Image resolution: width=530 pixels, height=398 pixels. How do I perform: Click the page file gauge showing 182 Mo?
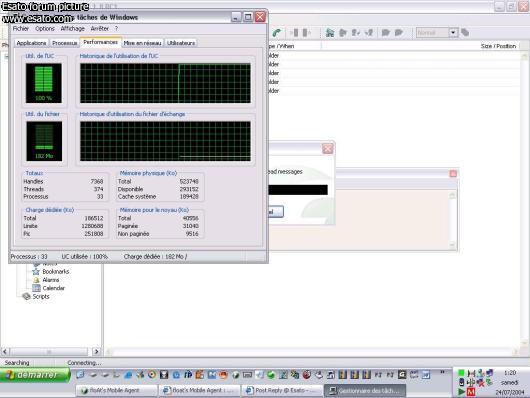click(x=44, y=141)
